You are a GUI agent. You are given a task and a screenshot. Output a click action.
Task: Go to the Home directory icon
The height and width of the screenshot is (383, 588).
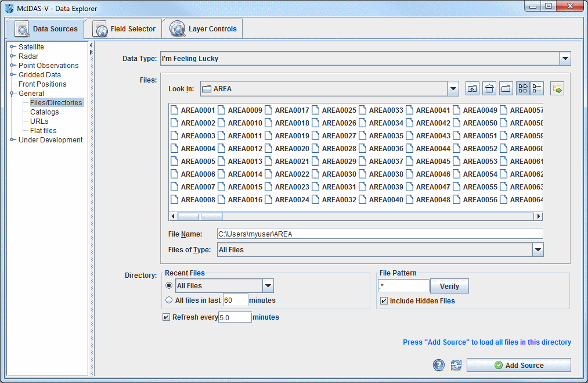point(489,89)
